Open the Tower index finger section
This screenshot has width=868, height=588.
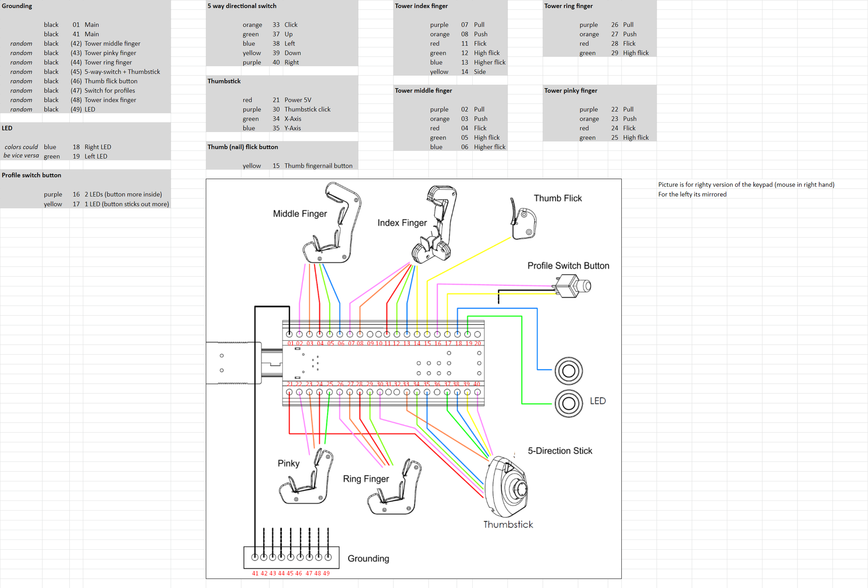point(421,5)
